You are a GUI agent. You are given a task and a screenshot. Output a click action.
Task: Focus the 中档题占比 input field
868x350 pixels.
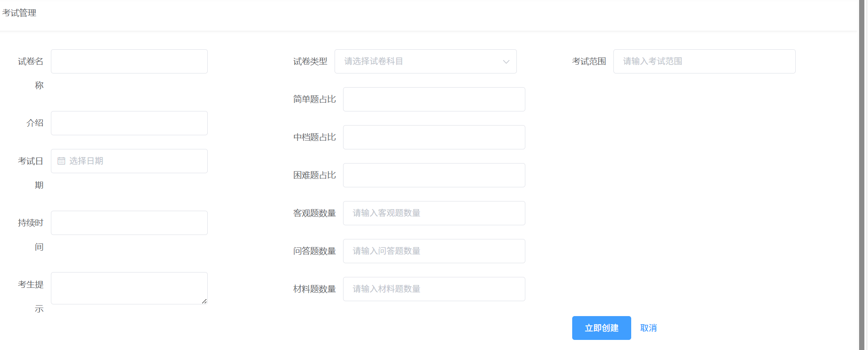434,137
